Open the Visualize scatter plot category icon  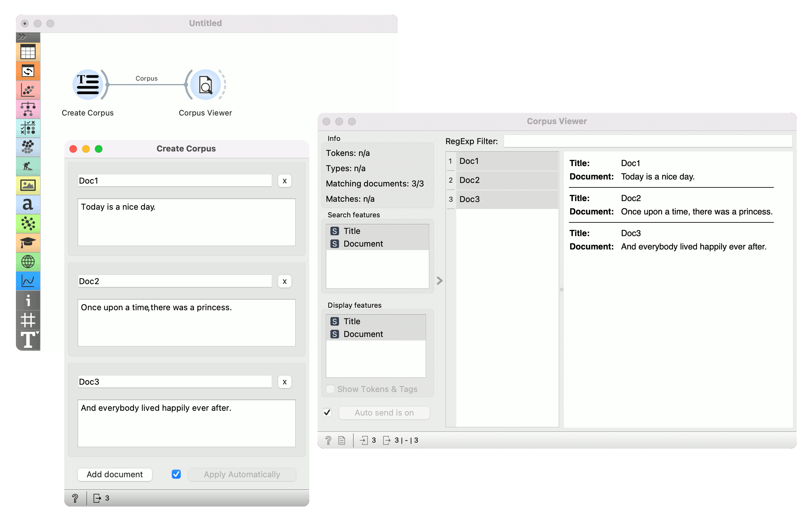click(28, 90)
